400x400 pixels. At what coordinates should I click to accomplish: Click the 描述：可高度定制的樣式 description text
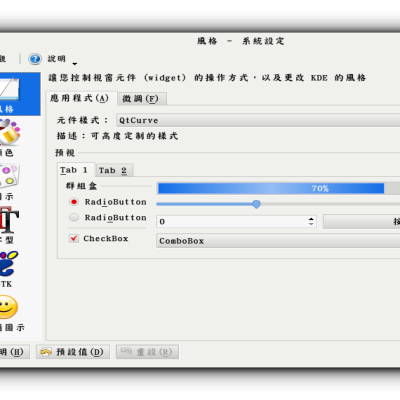pos(118,136)
